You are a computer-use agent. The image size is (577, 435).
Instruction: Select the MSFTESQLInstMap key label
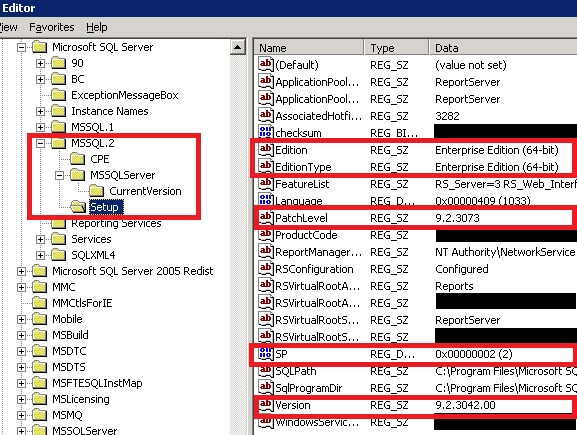click(97, 383)
